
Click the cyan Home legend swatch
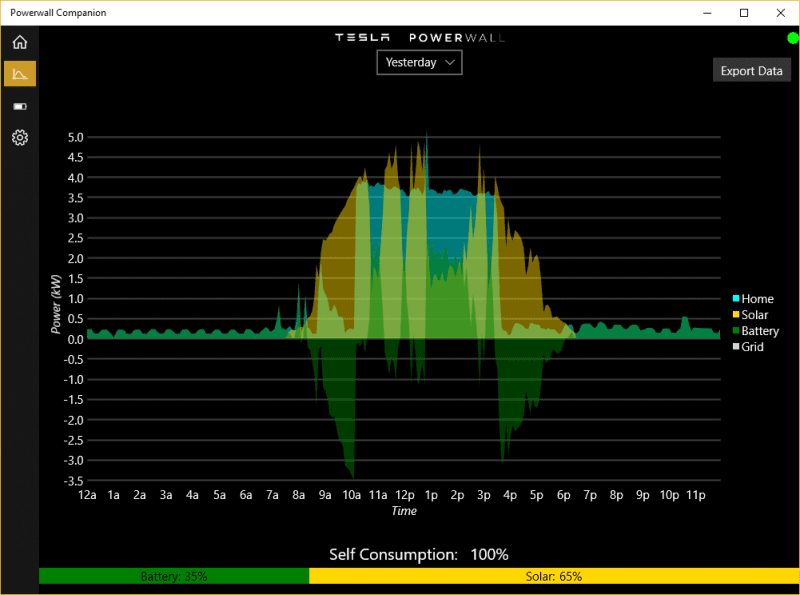pos(736,299)
